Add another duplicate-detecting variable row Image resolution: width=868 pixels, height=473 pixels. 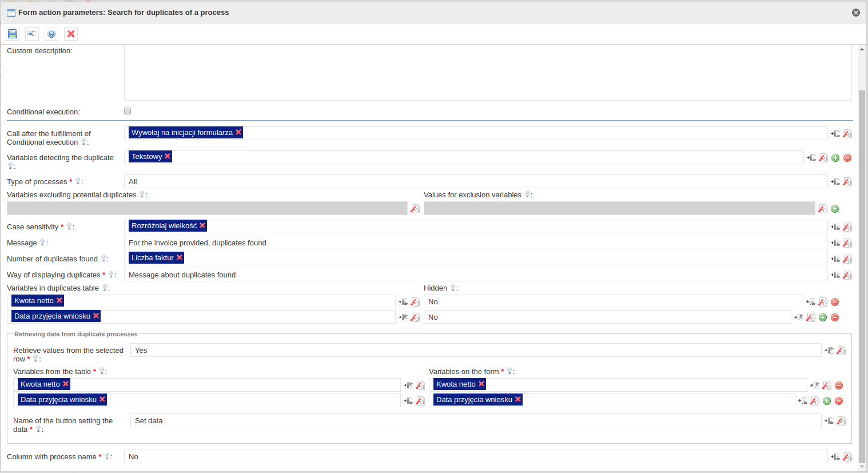coord(835,158)
